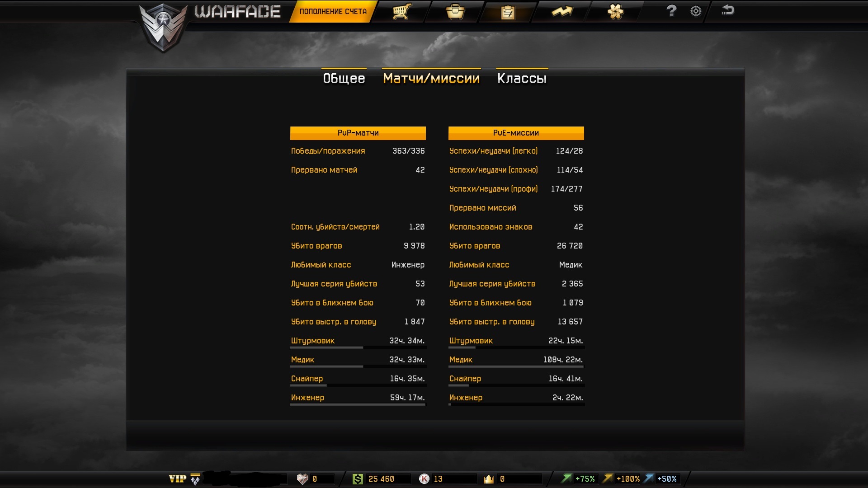The image size is (868, 488).
Task: Open the shop cart icon
Action: click(401, 11)
